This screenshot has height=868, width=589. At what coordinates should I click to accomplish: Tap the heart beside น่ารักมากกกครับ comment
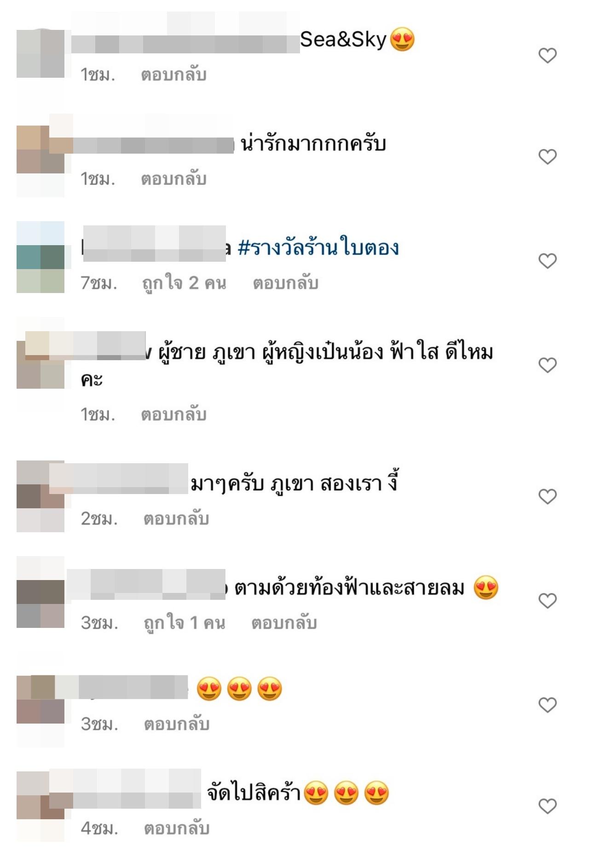pos(548,157)
